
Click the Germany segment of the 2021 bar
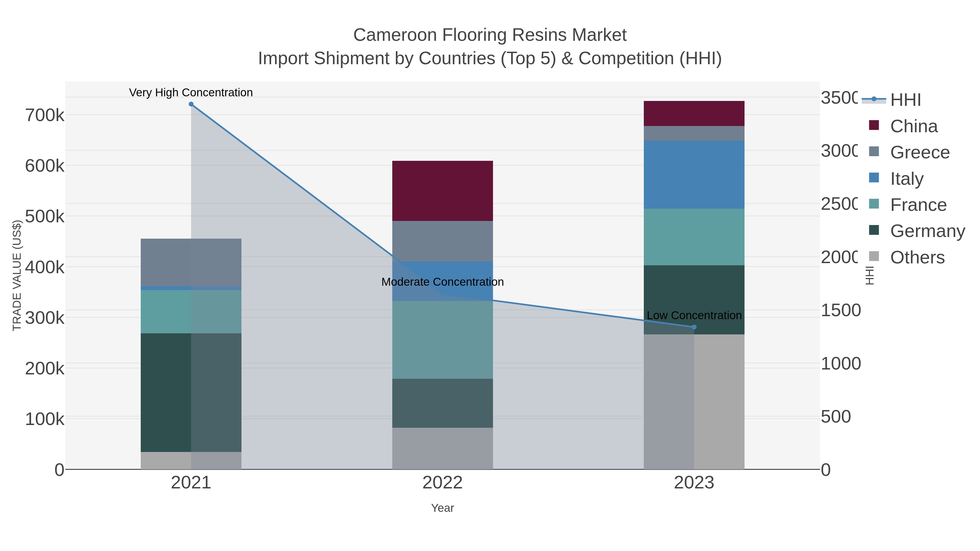click(x=191, y=393)
